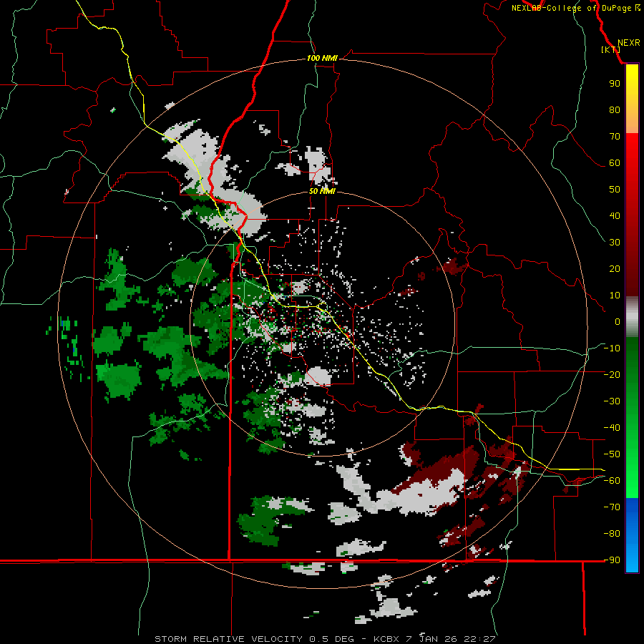The width and height of the screenshot is (644, 644).
Task: Click the "[KT]" units label
Action: pos(611,49)
